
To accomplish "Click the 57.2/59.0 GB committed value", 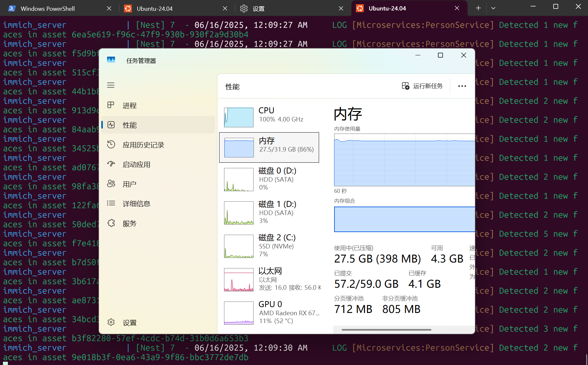I will (366, 284).
